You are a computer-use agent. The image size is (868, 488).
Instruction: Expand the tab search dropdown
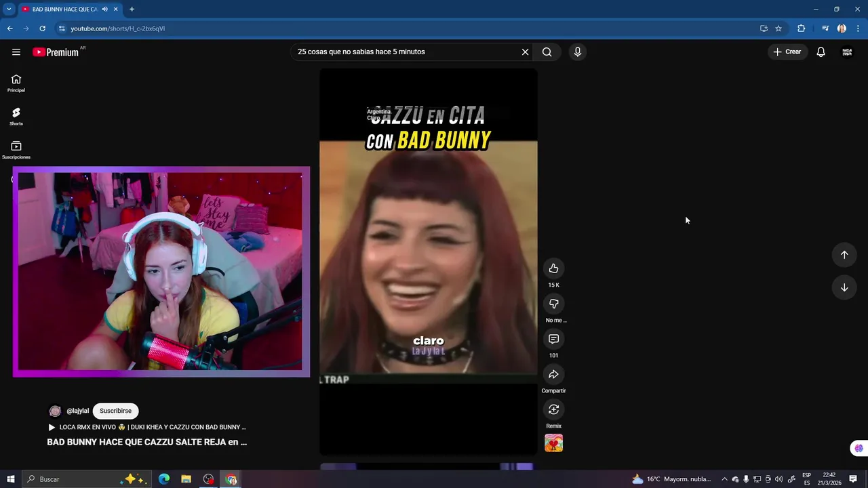point(9,9)
